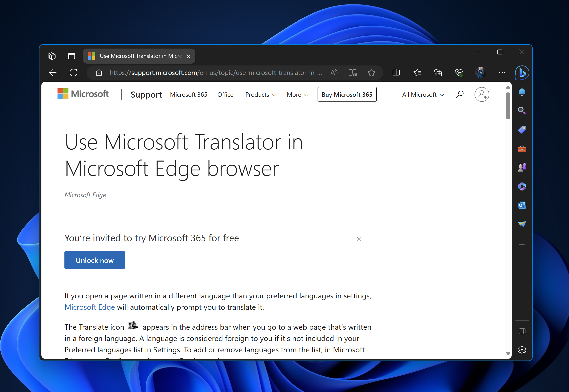Refresh the current page
569x392 pixels.
(73, 72)
